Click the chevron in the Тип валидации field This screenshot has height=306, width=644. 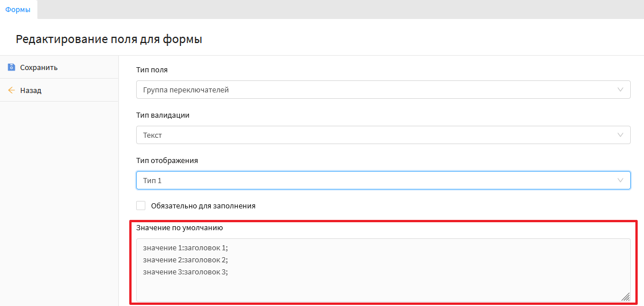pos(620,135)
